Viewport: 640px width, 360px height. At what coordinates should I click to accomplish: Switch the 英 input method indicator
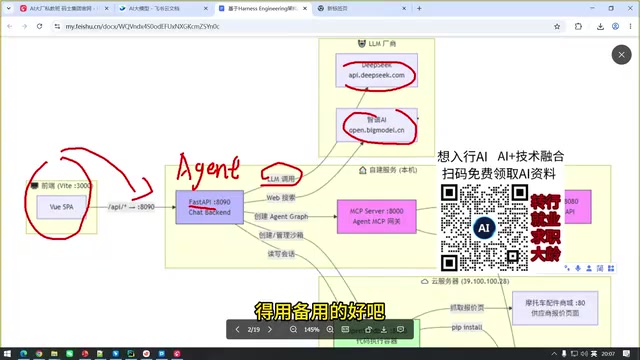594,353
